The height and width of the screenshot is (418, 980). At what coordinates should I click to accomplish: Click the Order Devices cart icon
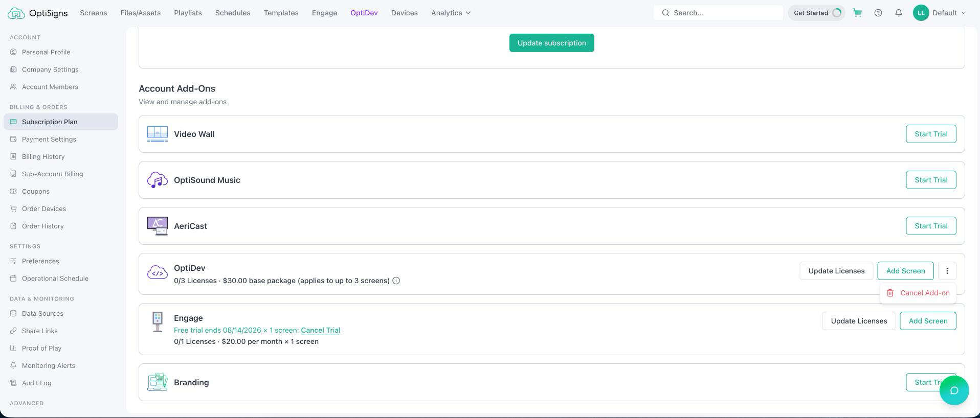click(x=13, y=208)
